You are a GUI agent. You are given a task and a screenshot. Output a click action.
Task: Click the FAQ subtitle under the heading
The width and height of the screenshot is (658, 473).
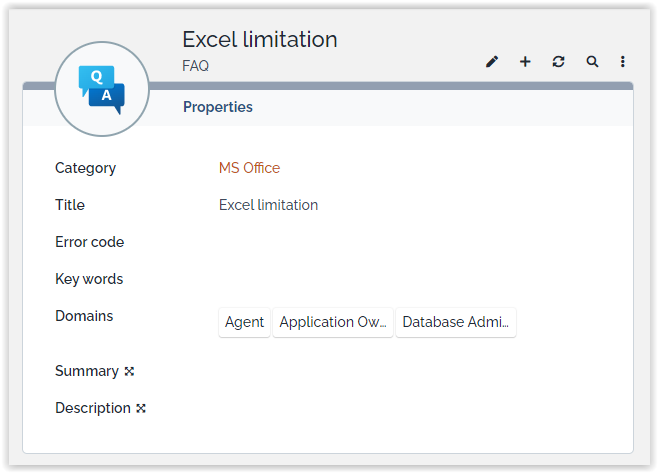tap(195, 66)
